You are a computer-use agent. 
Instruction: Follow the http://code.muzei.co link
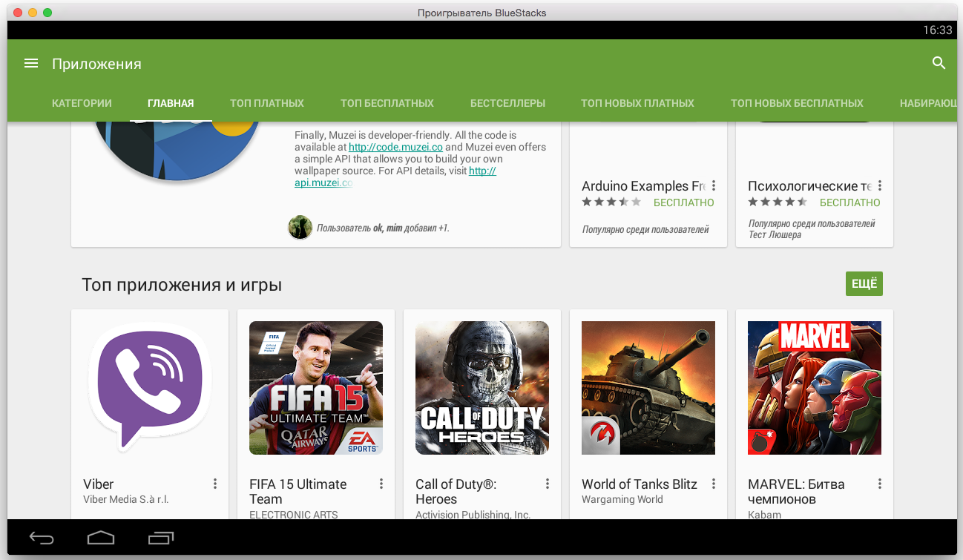396,147
